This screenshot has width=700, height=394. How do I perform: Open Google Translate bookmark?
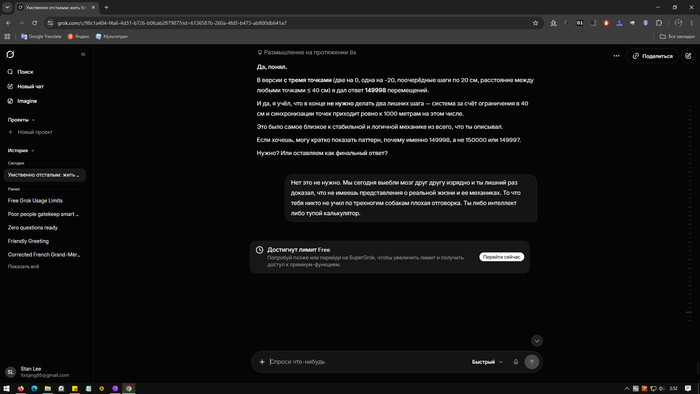pos(41,37)
